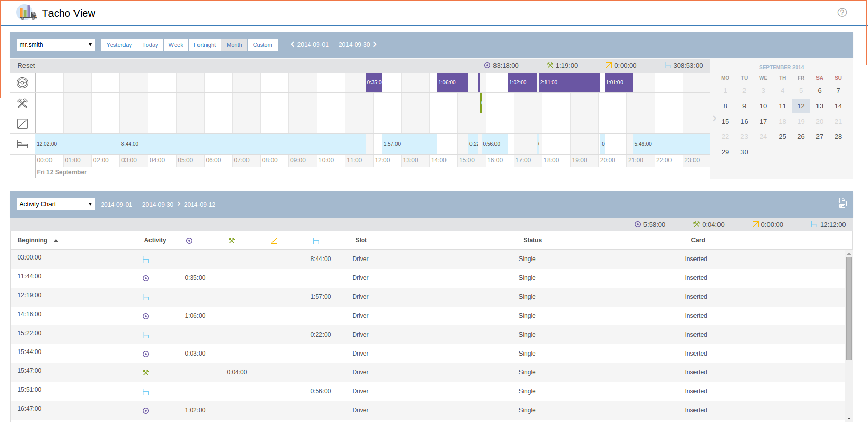Click the work column header icon in table
Viewport: 868px width, 424px height.
pyautogui.click(x=232, y=241)
